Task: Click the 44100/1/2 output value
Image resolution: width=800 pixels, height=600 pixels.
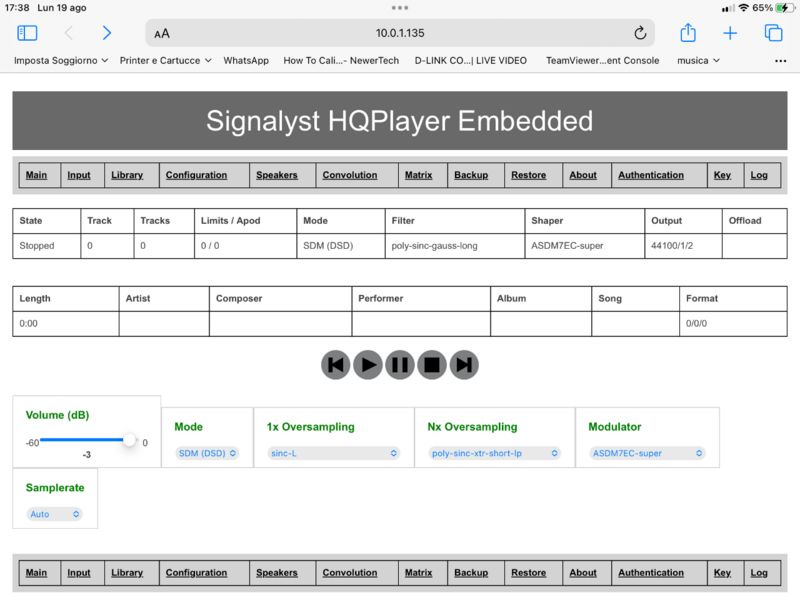Action: [x=672, y=246]
